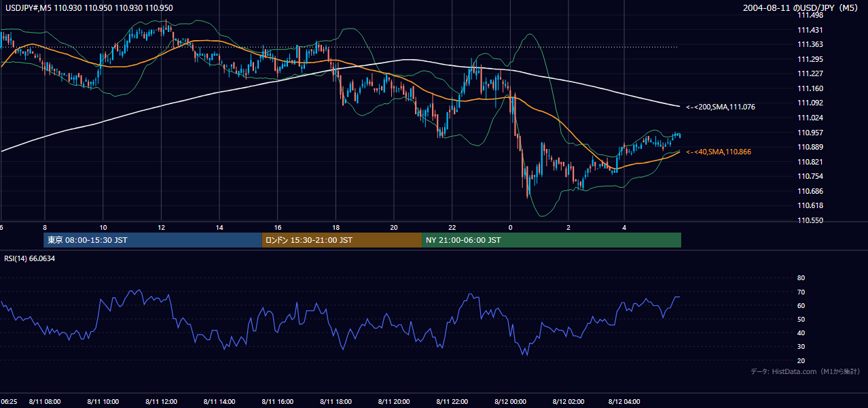The height and width of the screenshot is (408, 868).
Task: Click the hour 14 label under price chart
Action: (x=219, y=227)
